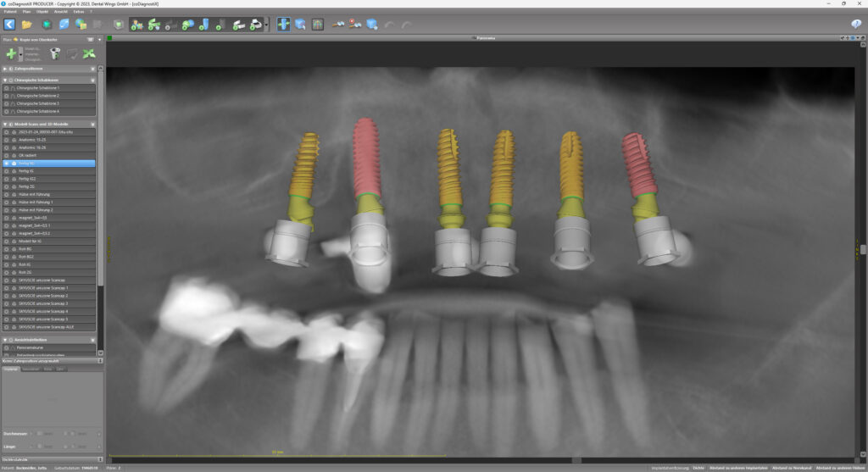This screenshot has height=472, width=868.
Task: Open the Patient menu
Action: (x=10, y=12)
